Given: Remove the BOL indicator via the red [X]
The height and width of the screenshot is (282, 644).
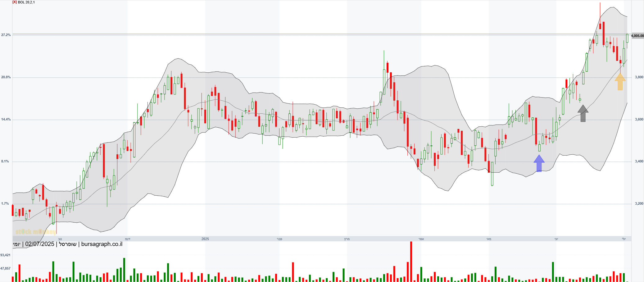Looking at the screenshot, I should pos(15,2).
